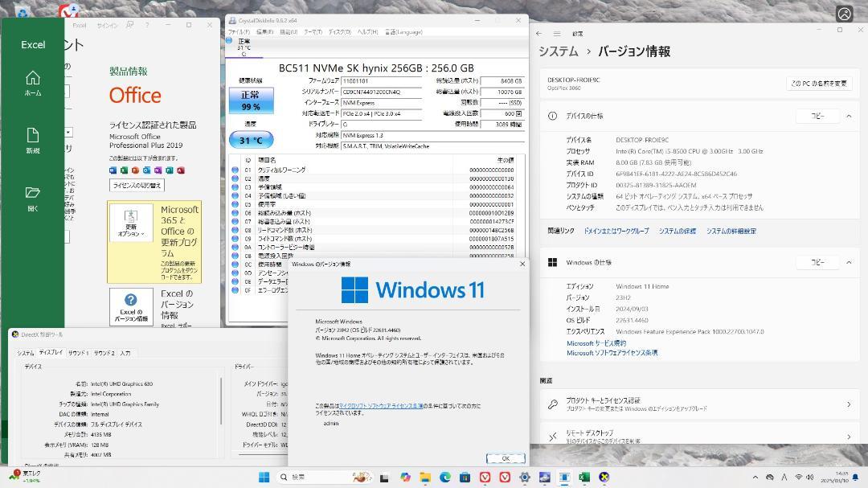This screenshot has height=488, width=868.
Task: Copy Windows specifications (コピー)
Action: tap(817, 263)
